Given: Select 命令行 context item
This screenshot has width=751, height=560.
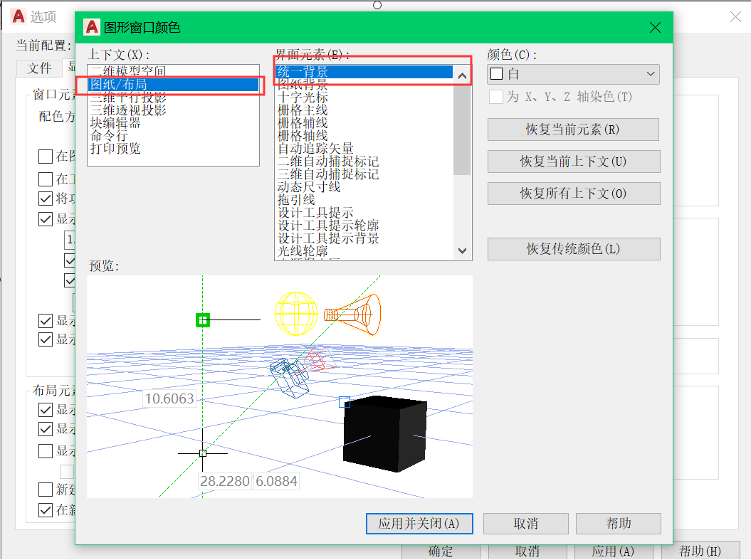Looking at the screenshot, I should click(173, 136).
